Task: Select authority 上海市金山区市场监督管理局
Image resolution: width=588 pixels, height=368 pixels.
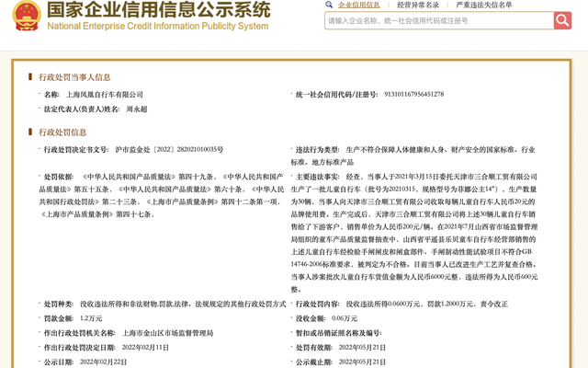Action: tap(167, 333)
